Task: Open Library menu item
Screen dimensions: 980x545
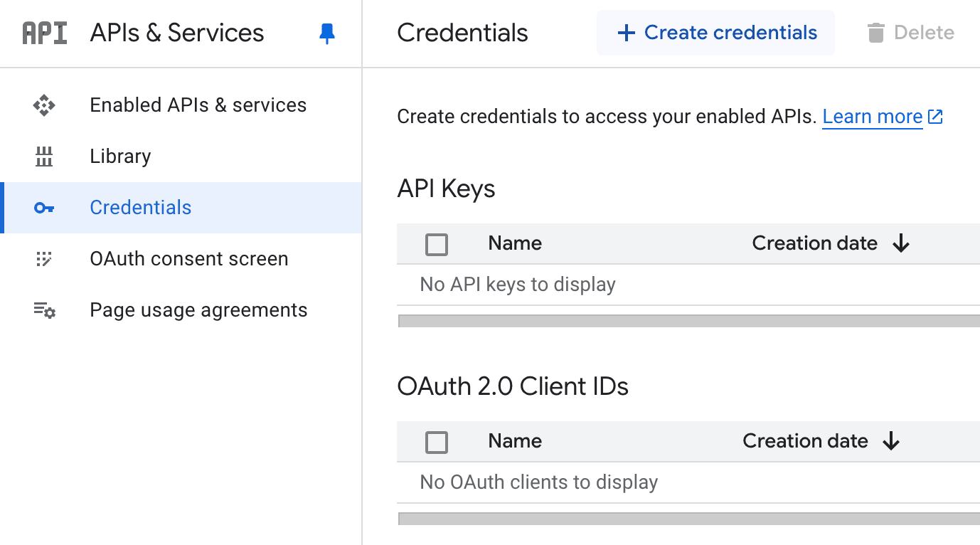Action: pyautogui.click(x=120, y=157)
